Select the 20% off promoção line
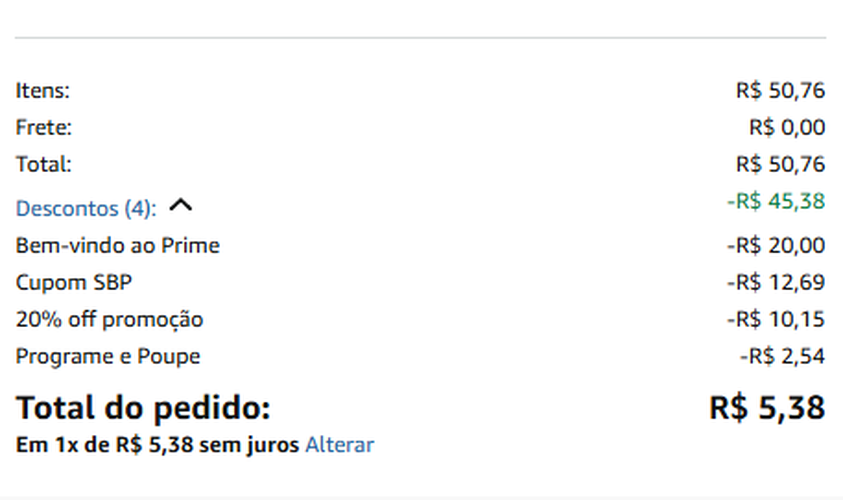Image resolution: width=843 pixels, height=500 pixels. click(109, 320)
